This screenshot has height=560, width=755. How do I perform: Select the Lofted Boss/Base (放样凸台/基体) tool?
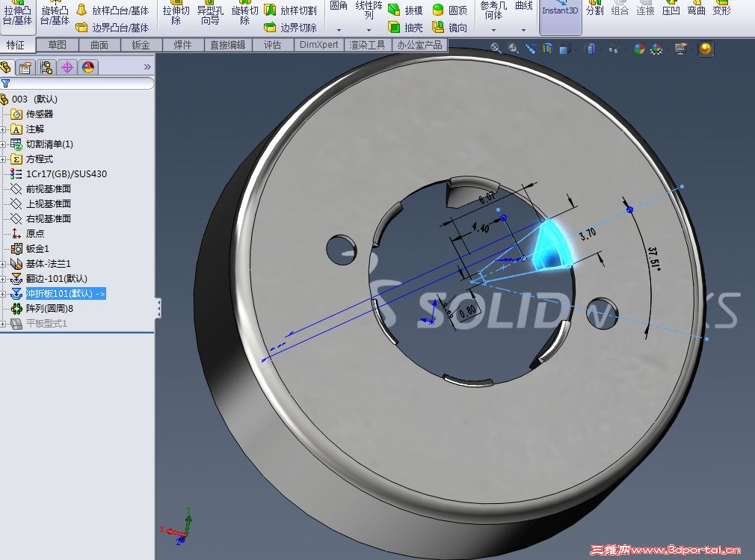tap(113, 10)
